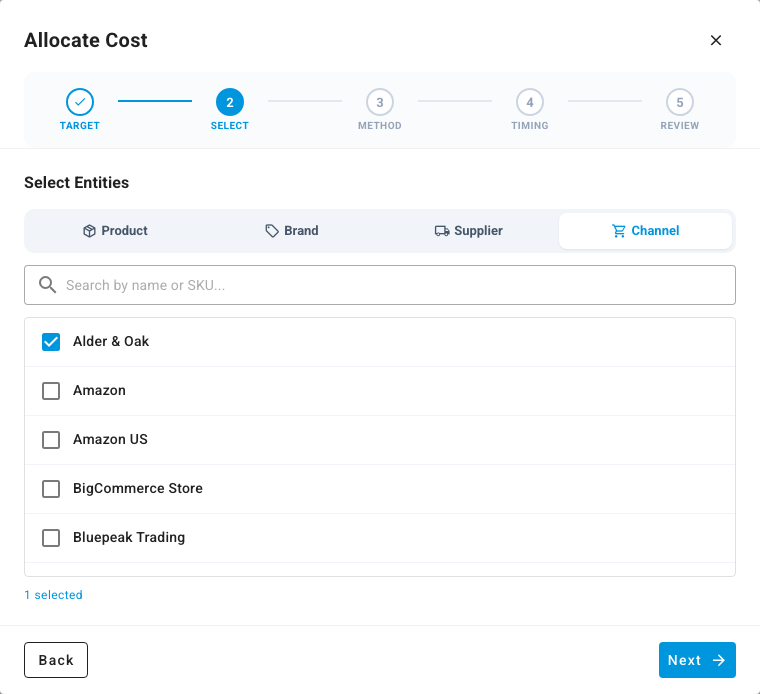The width and height of the screenshot is (760, 694).
Task: Click the METHOD step label
Action: tap(380, 126)
